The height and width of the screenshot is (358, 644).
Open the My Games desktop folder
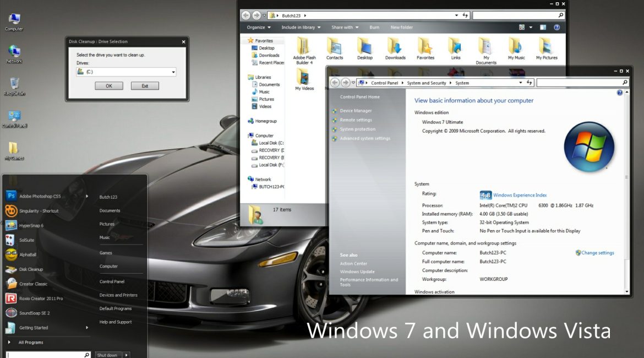click(14, 151)
